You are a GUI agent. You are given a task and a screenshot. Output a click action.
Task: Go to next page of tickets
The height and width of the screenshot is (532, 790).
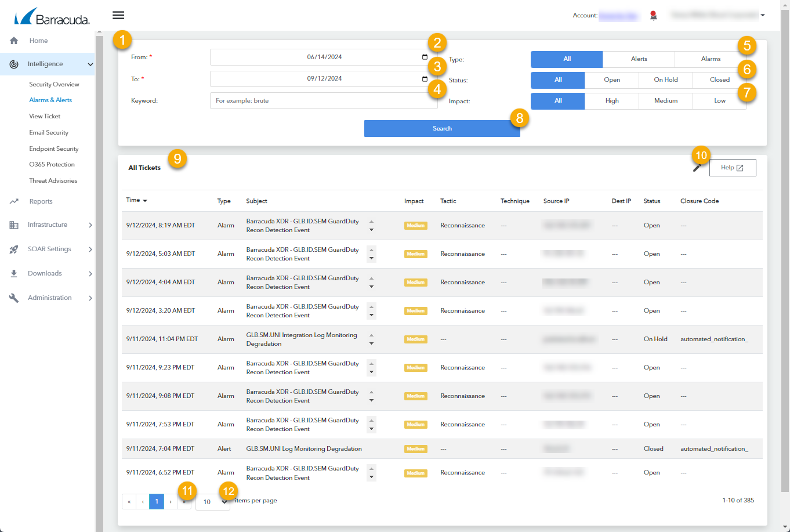click(171, 502)
